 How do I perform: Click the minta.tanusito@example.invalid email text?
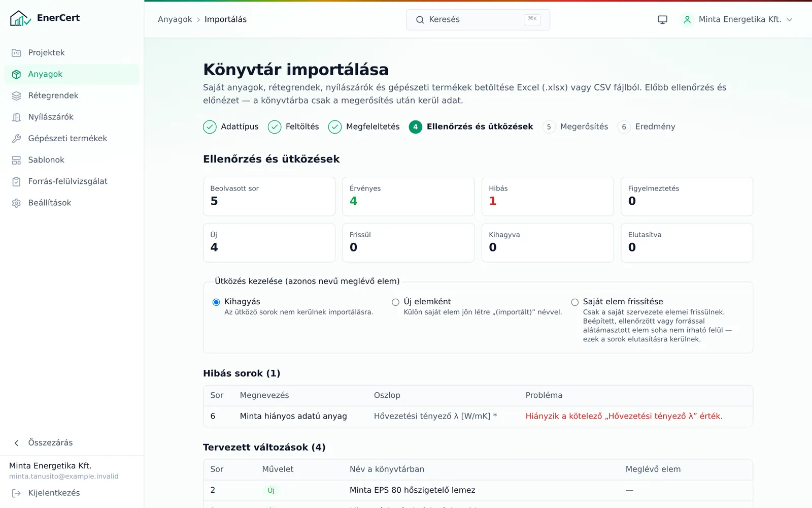(x=64, y=477)
